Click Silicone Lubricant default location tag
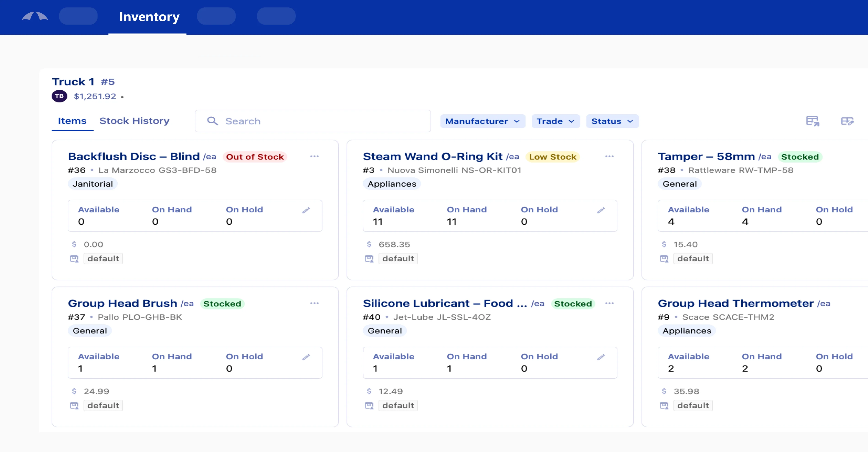Image resolution: width=868 pixels, height=452 pixels. click(398, 405)
